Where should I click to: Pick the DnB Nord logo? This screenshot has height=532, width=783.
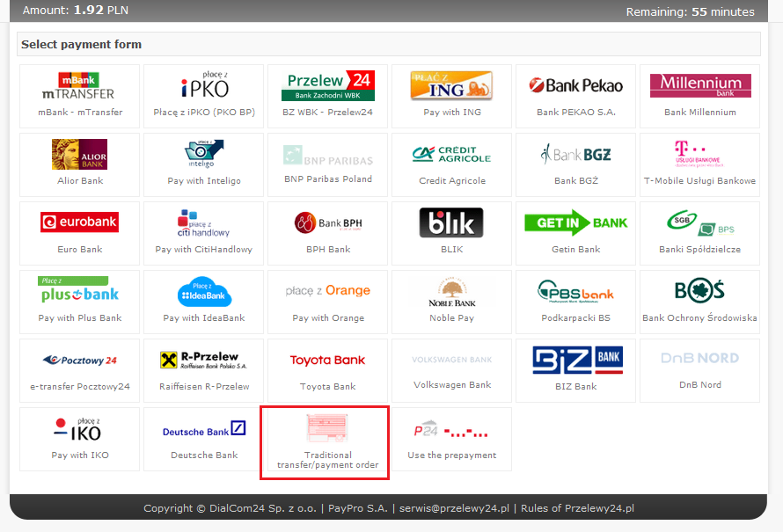click(x=699, y=358)
